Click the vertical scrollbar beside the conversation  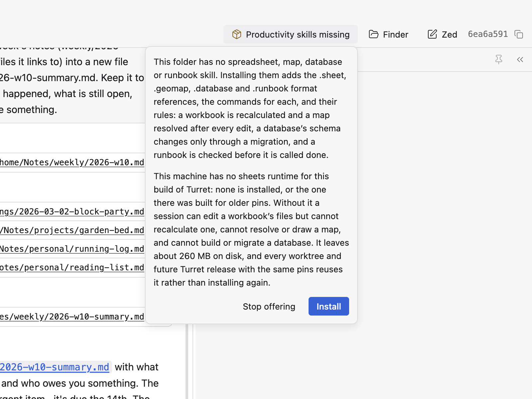coord(187,361)
